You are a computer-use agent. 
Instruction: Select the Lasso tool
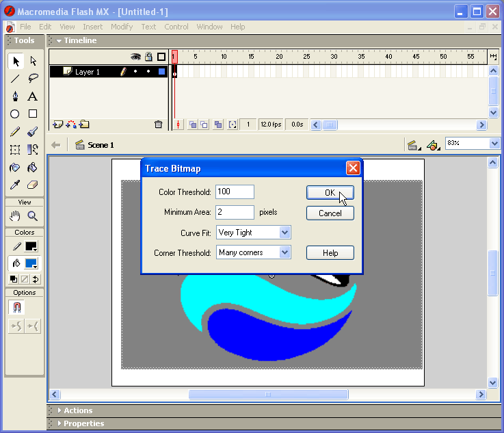point(33,79)
